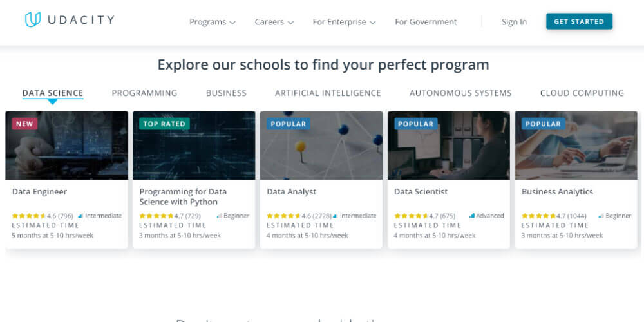Click the star rating on Data Analyst

click(283, 216)
